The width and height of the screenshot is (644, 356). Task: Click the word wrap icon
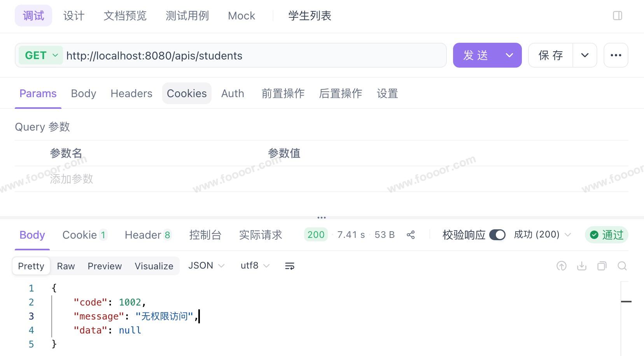tap(290, 266)
